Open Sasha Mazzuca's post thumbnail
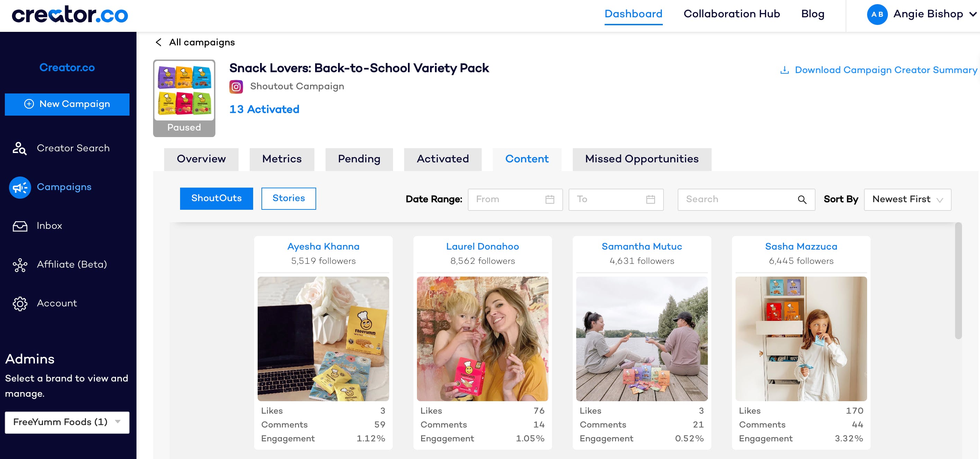This screenshot has height=459, width=980. click(x=801, y=339)
